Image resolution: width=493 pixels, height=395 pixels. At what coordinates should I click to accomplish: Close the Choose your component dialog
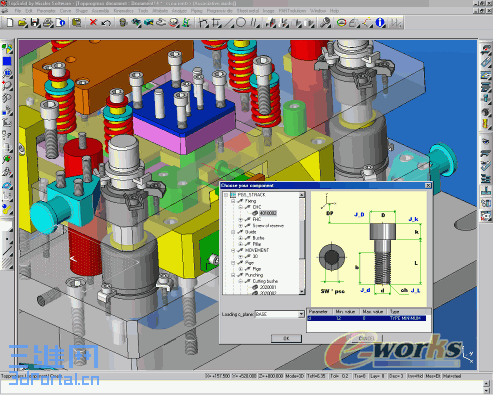coord(428,185)
